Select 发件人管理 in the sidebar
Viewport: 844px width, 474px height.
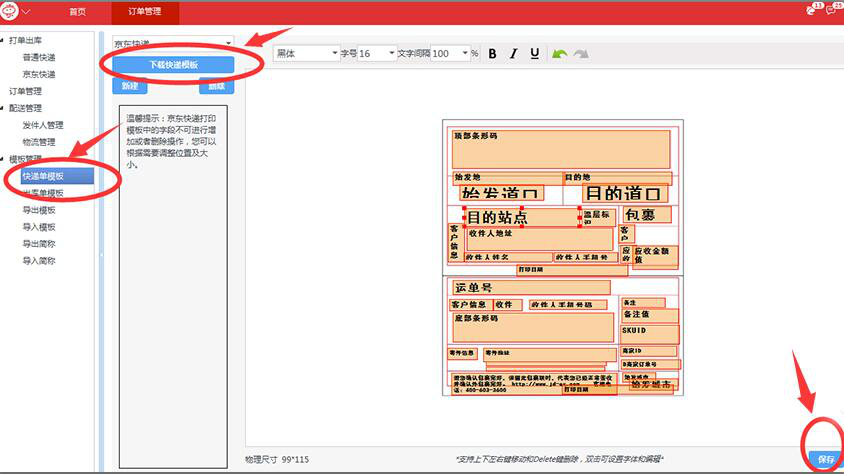pyautogui.click(x=43, y=125)
